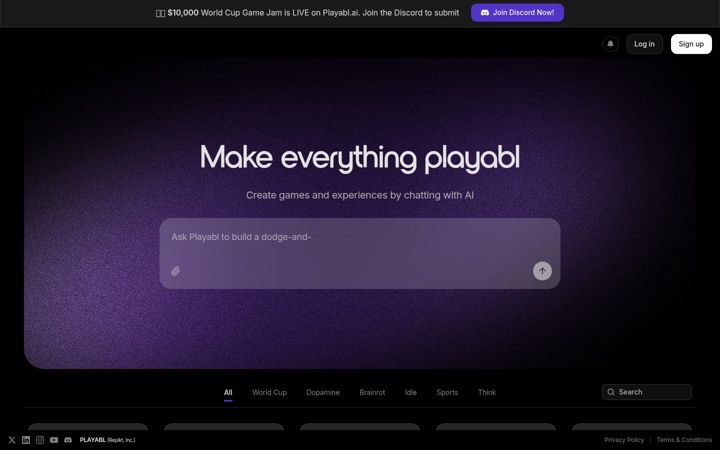This screenshot has width=720, height=450.
Task: Open the Brainrot tab
Action: coord(372,392)
